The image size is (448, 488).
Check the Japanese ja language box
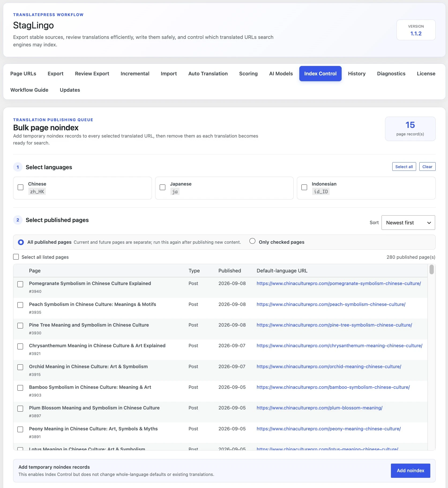coord(162,187)
